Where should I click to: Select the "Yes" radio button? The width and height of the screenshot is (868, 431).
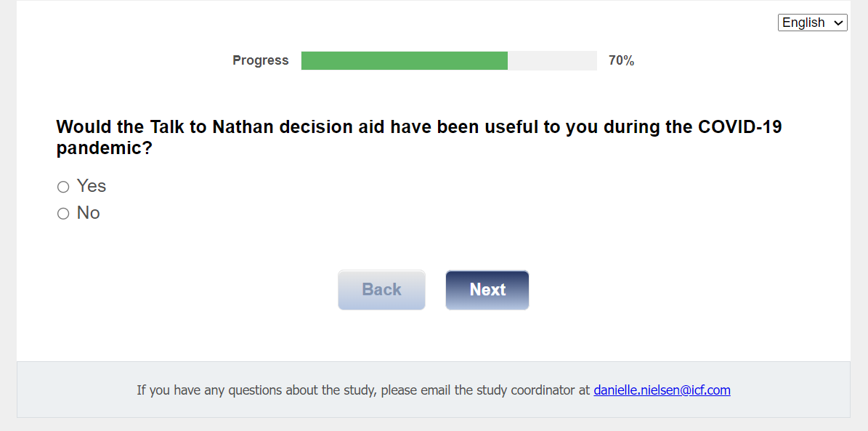point(63,187)
